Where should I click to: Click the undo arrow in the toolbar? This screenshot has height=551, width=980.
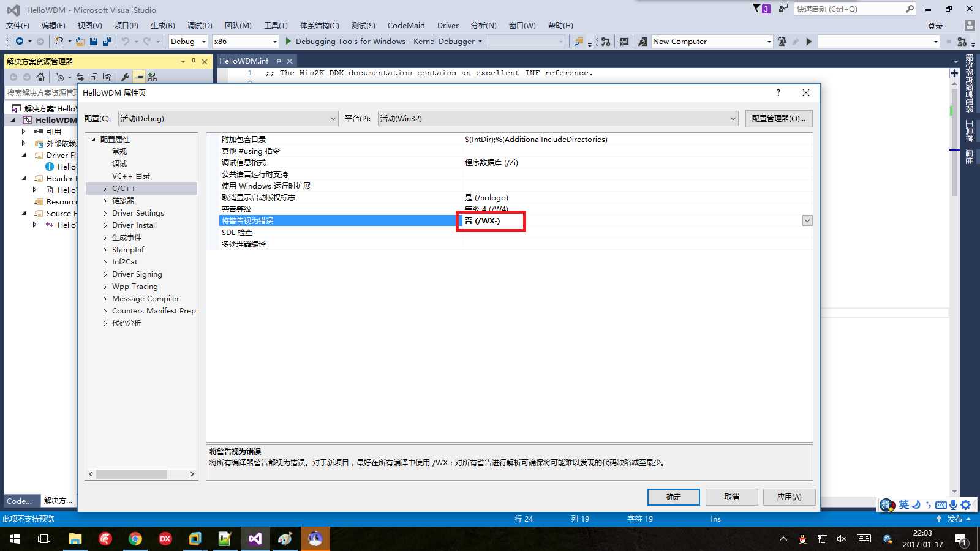coord(126,41)
